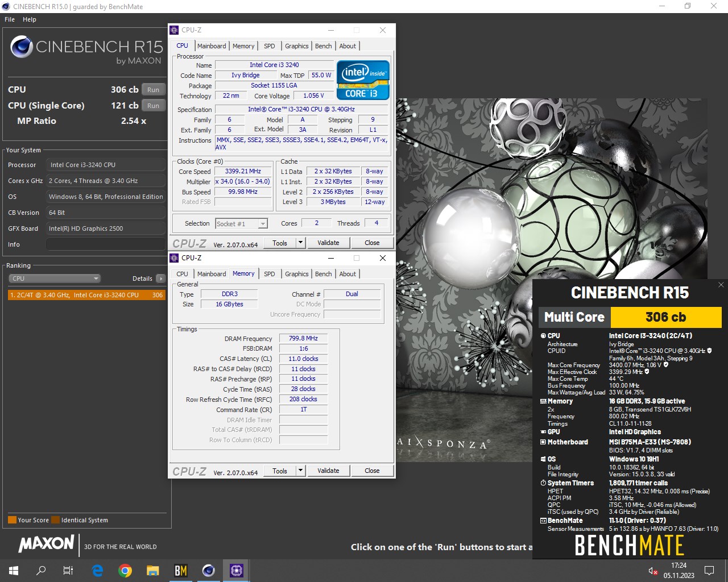
Task: Click Validate in lower CPU-Z window
Action: [328, 471]
